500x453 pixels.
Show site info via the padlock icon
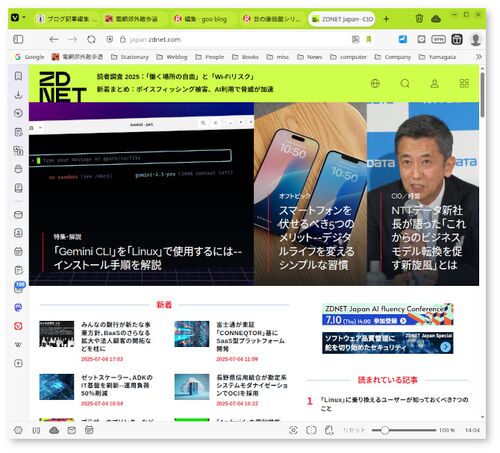click(123, 39)
